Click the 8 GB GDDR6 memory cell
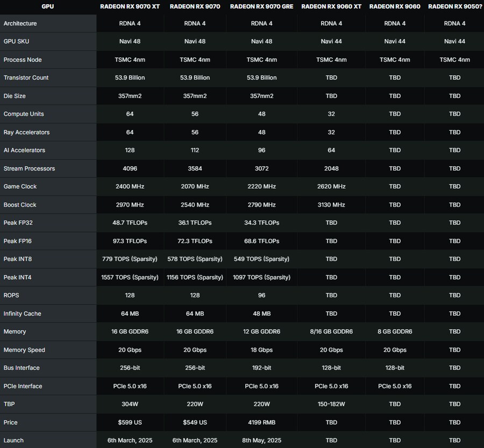 click(395, 332)
